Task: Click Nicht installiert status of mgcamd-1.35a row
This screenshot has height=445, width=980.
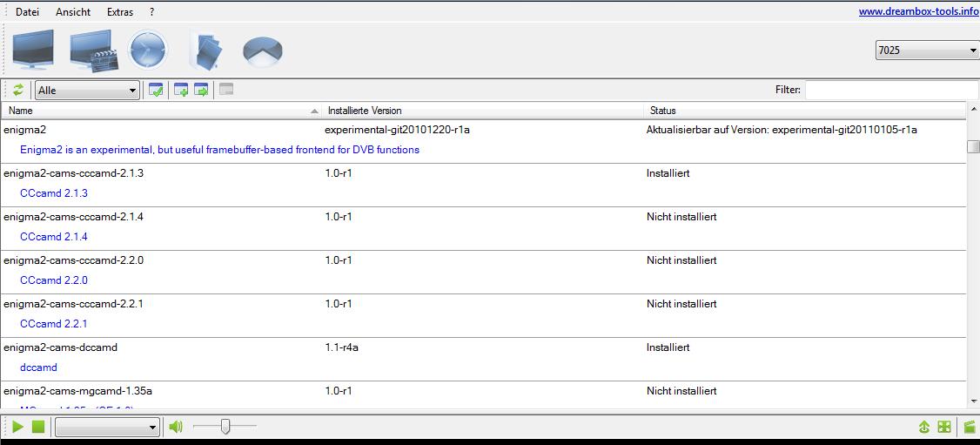Action: [x=681, y=391]
